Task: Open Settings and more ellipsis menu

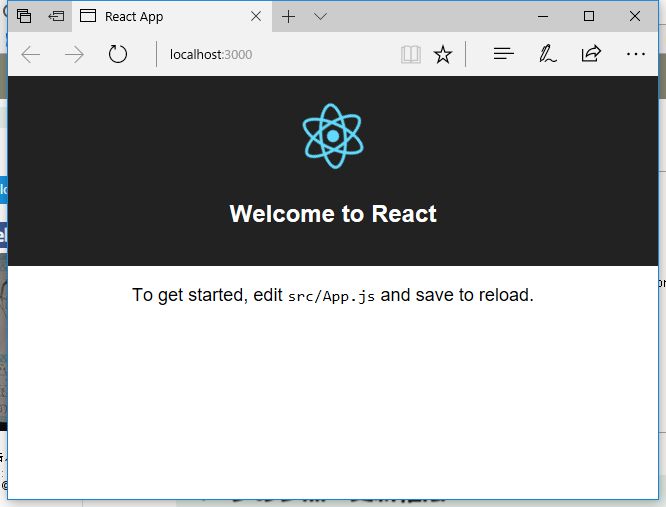Action: (x=636, y=54)
